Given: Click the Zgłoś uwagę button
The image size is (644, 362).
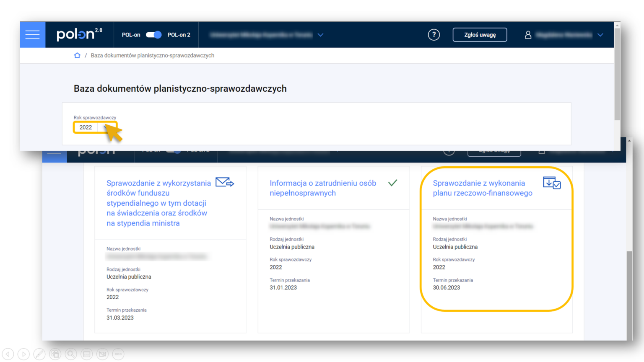Looking at the screenshot, I should coord(480,35).
